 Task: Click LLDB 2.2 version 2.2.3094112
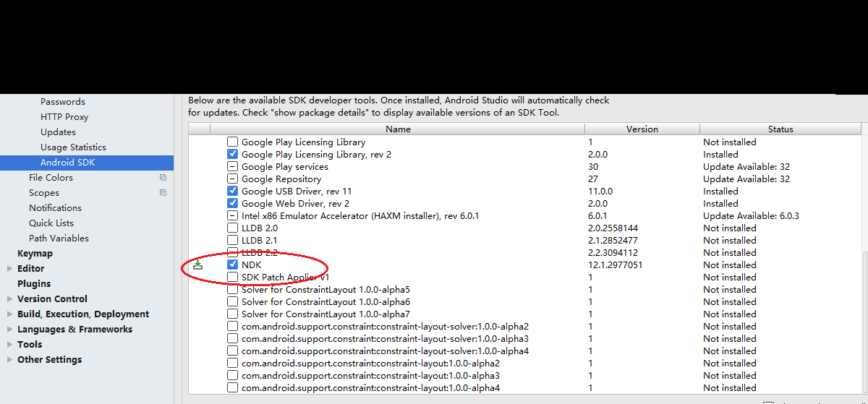click(613, 253)
